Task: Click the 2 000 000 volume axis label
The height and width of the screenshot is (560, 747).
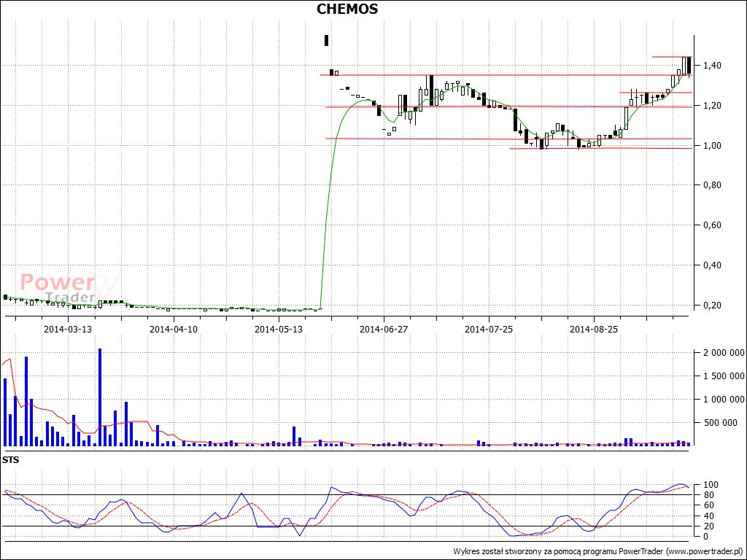Action: point(723,353)
